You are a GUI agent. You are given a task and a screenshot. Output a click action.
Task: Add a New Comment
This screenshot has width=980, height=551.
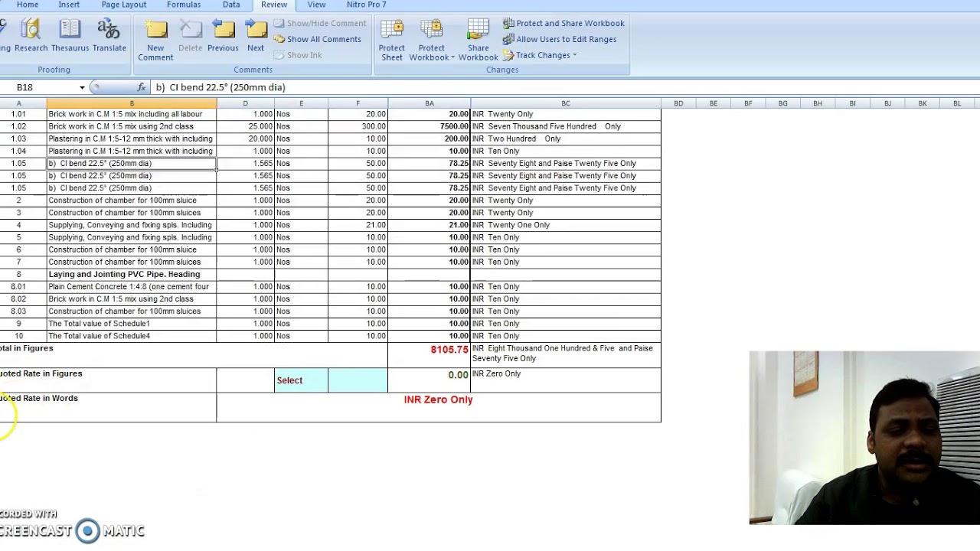(155, 41)
